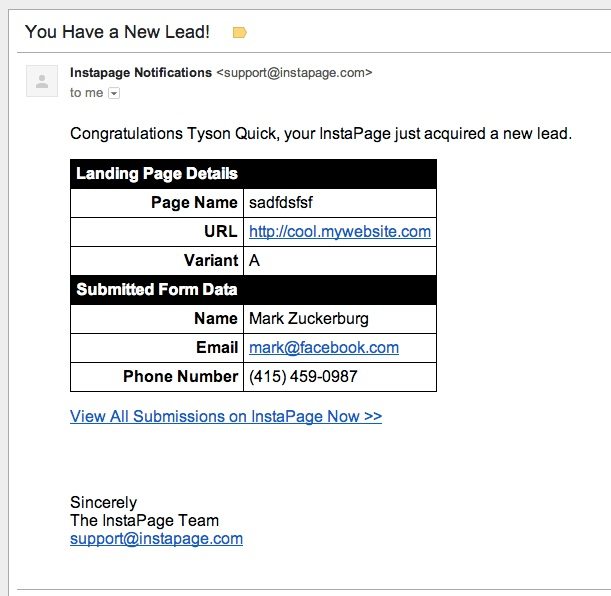Click the email subject You Have a New Lead
The width and height of the screenshot is (611, 596).
click(117, 32)
